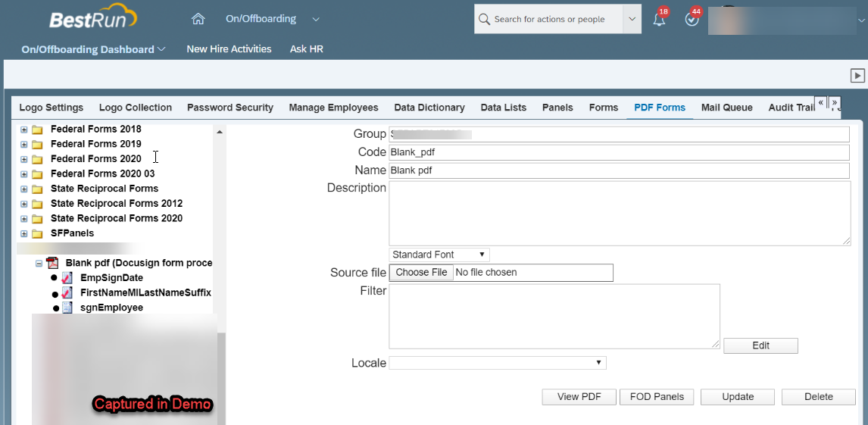Click the Update button
Image resolution: width=868 pixels, height=425 pixels.
pyautogui.click(x=738, y=397)
